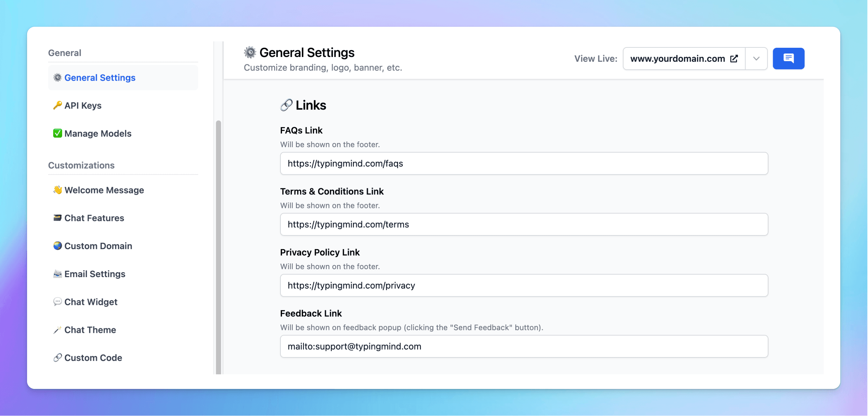Click into the FAQs Link field
868x416 pixels.
pyautogui.click(x=524, y=163)
